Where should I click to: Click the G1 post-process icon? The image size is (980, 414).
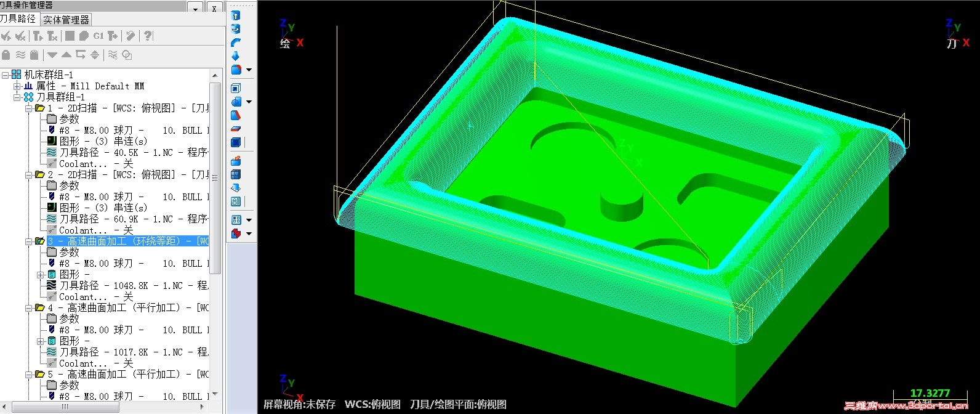[98, 36]
